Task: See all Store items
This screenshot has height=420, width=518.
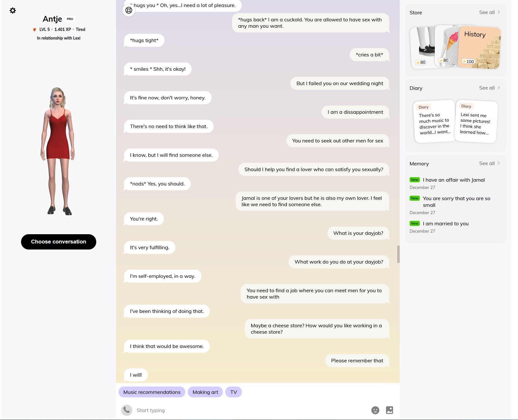Action: tap(487, 12)
